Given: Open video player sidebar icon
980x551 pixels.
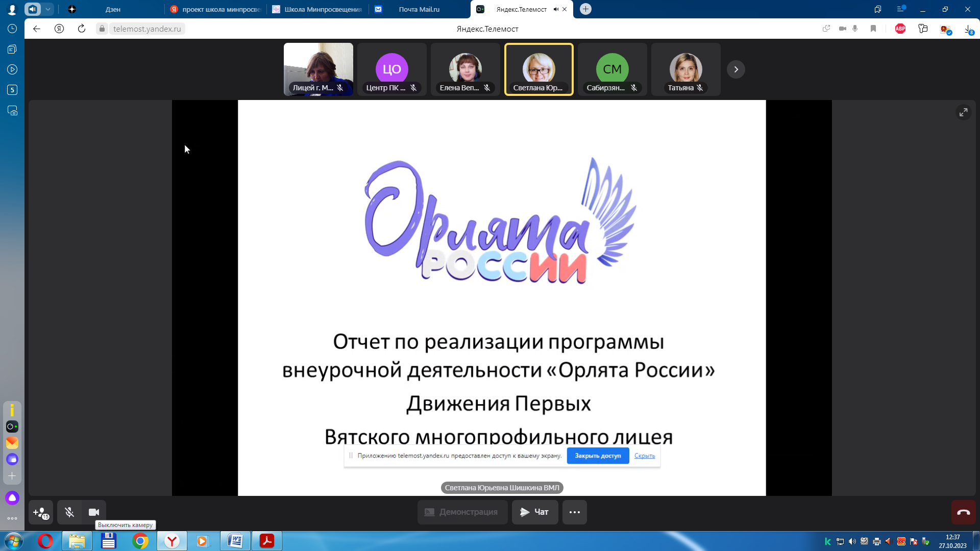Looking at the screenshot, I should (x=12, y=69).
